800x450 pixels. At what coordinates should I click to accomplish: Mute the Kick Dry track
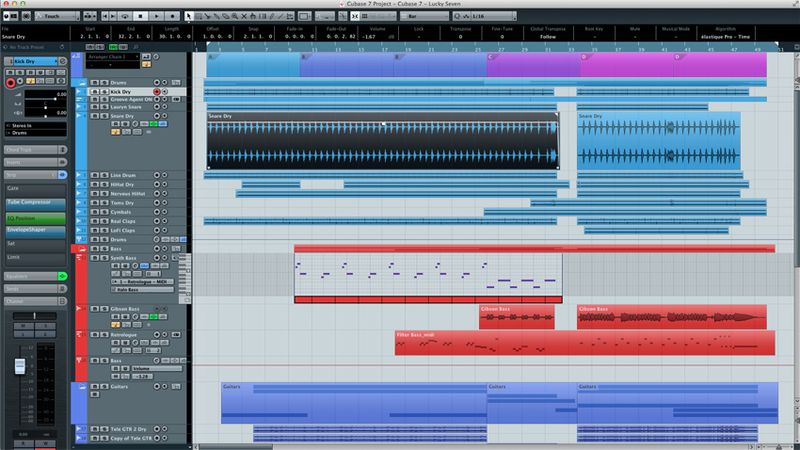pyautogui.click(x=95, y=92)
